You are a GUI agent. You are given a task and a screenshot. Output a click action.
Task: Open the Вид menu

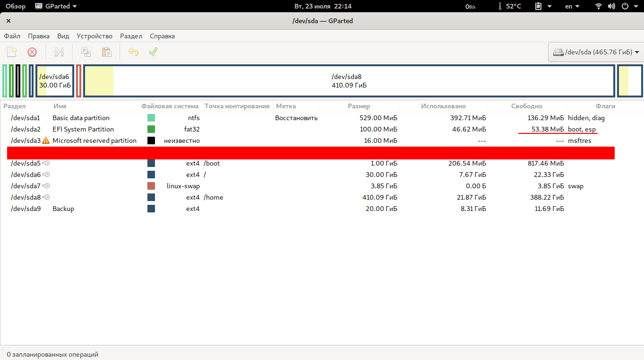tap(63, 36)
